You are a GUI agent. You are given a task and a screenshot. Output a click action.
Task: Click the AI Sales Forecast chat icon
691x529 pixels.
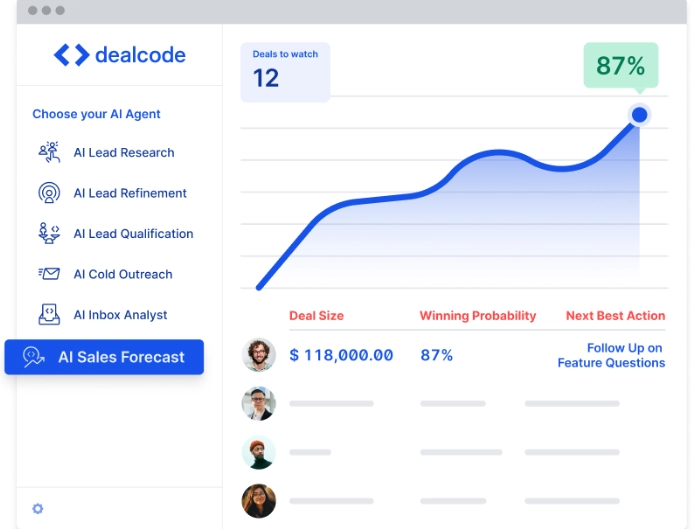34,357
